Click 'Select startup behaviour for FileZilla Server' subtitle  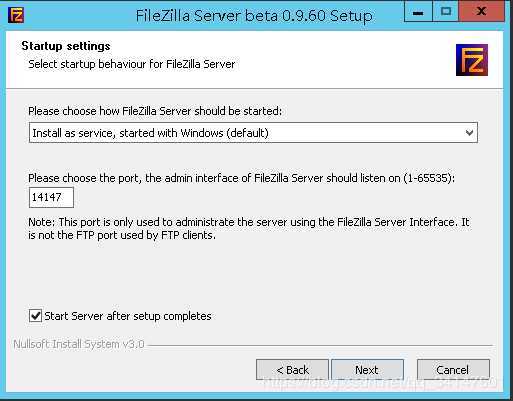click(x=132, y=64)
